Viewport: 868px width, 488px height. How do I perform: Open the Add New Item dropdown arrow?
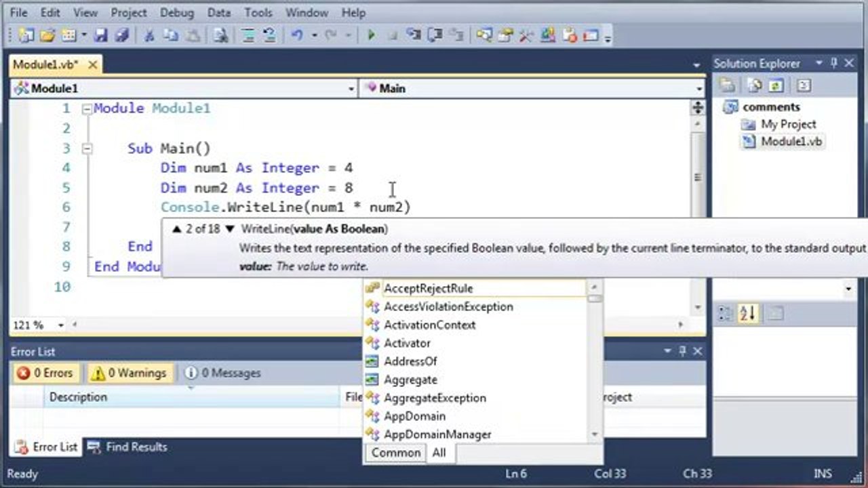pos(84,36)
